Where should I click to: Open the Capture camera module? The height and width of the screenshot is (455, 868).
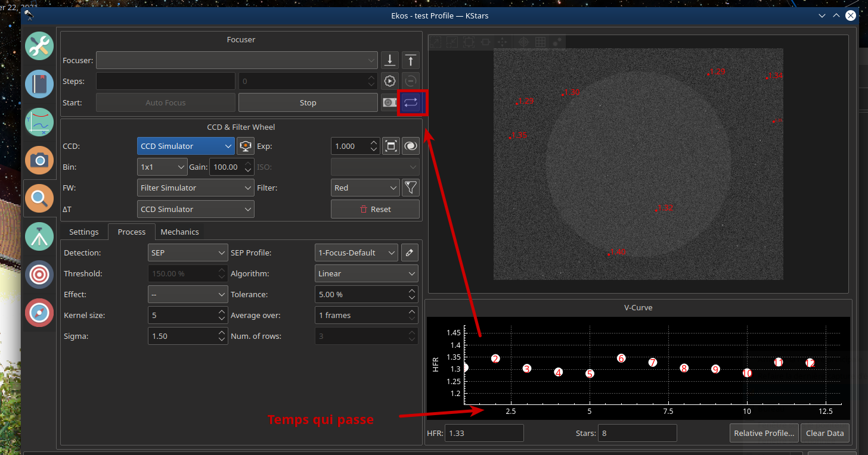click(x=39, y=160)
